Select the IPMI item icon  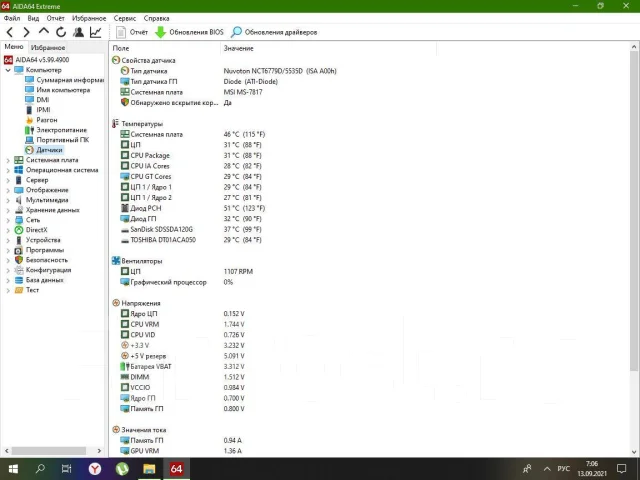(29, 110)
